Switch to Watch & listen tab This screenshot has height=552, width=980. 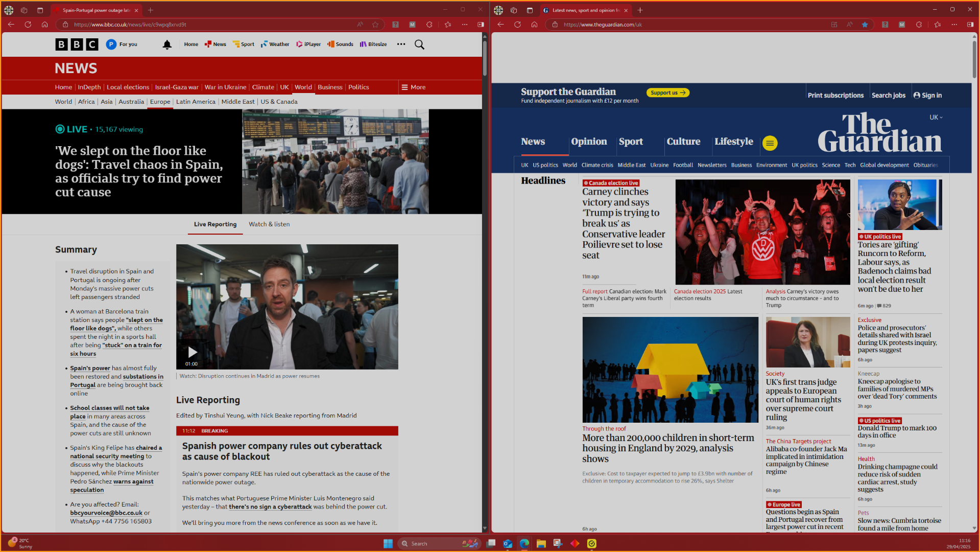(269, 224)
